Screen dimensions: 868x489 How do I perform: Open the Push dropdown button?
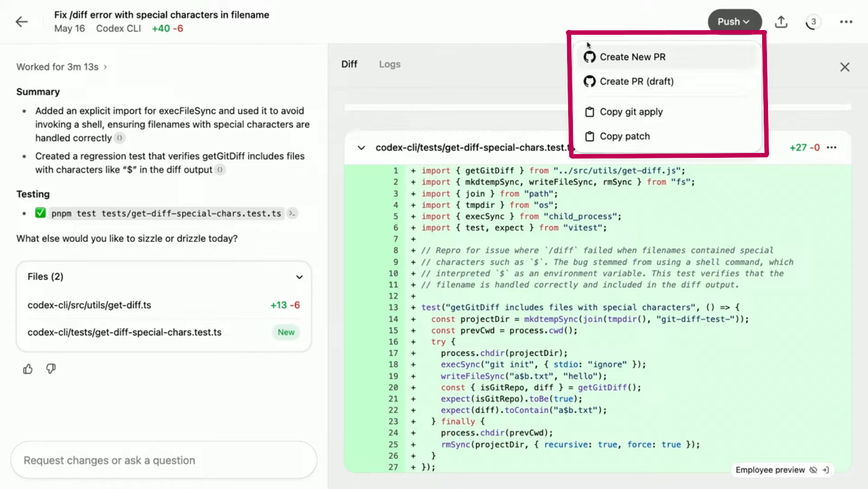point(734,22)
